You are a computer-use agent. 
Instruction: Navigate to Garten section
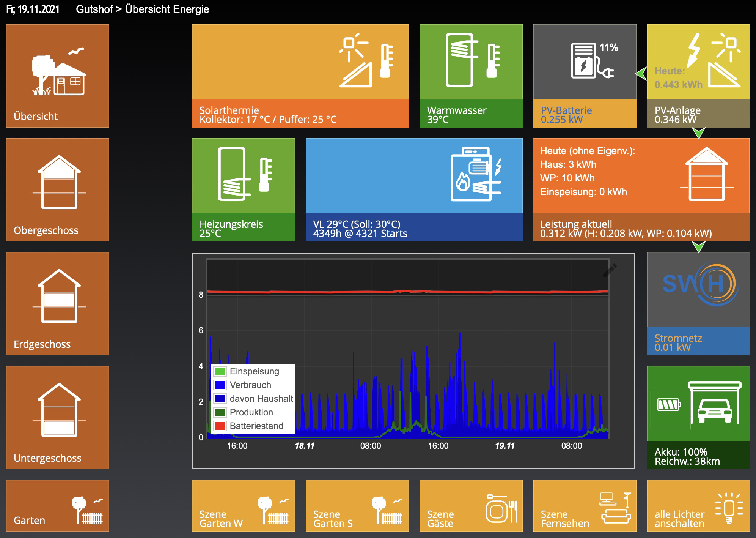pyautogui.click(x=58, y=506)
